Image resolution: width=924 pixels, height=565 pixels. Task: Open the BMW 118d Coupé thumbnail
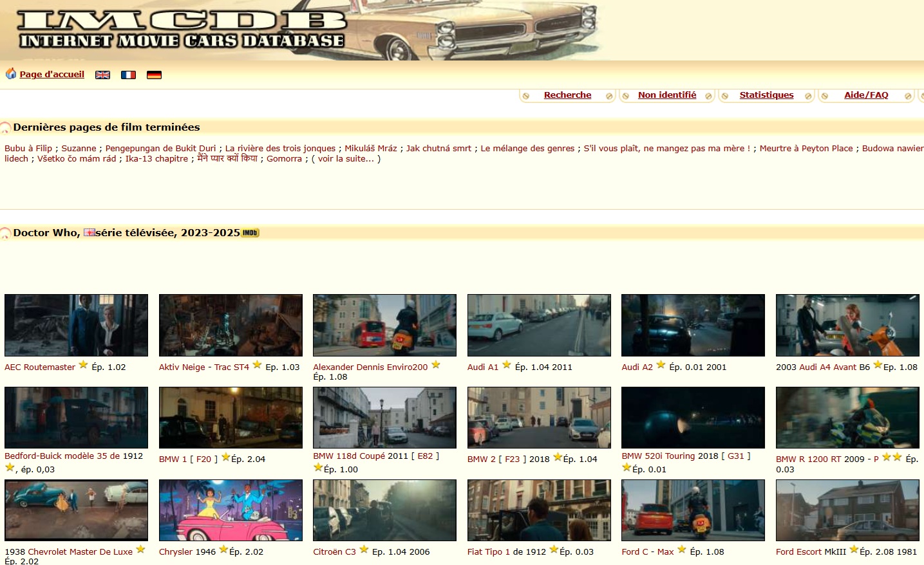coord(384,418)
